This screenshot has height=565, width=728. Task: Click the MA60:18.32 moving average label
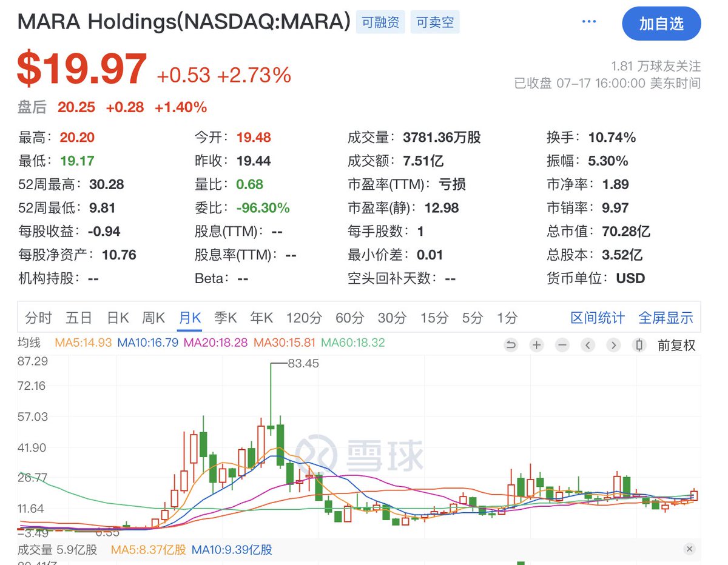353,343
